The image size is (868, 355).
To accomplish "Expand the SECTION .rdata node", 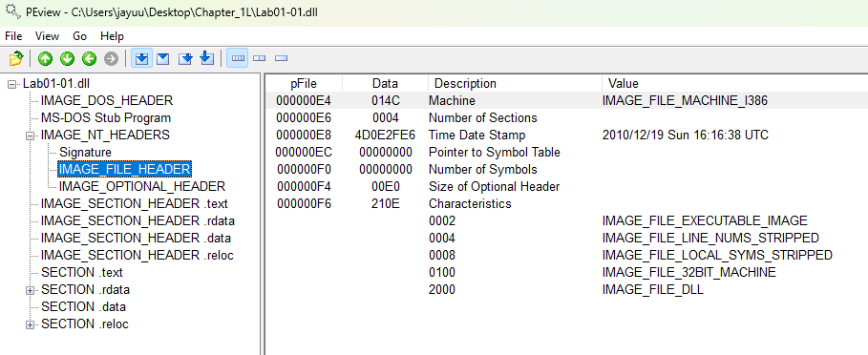I will click(30, 290).
